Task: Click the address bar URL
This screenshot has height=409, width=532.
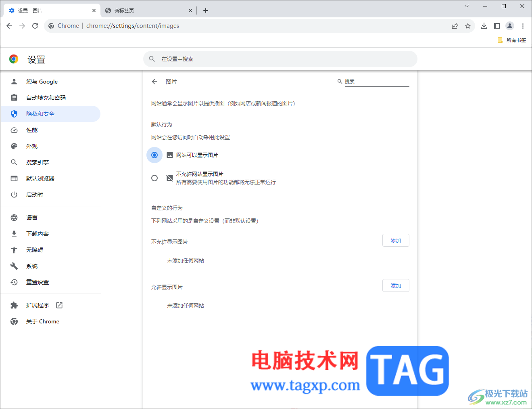Action: [133, 26]
